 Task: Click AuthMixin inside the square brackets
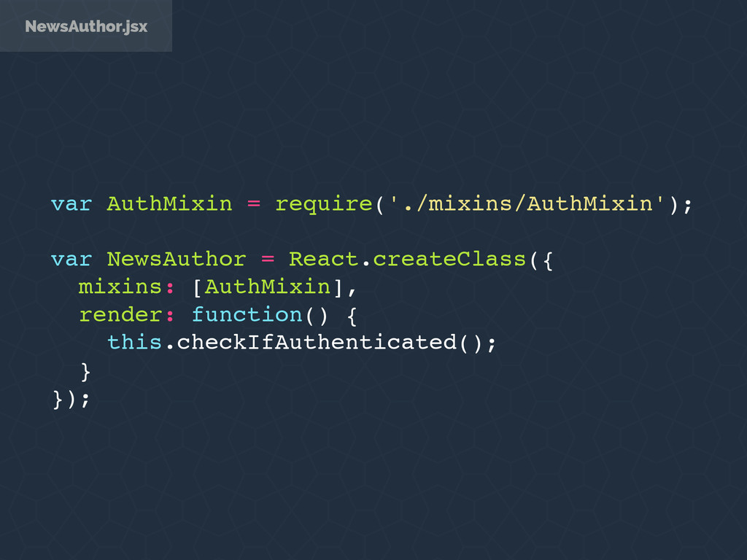[267, 287]
